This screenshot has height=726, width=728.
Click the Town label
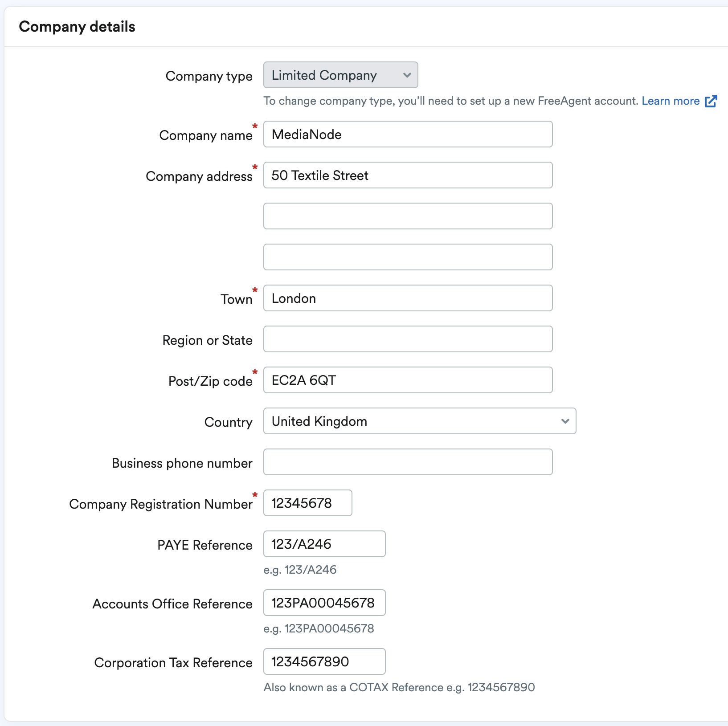click(237, 299)
